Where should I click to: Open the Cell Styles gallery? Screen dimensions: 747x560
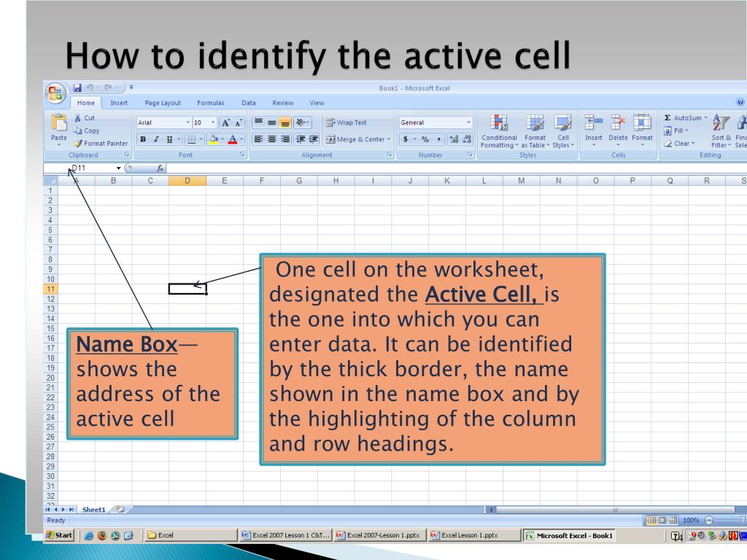coord(563,131)
